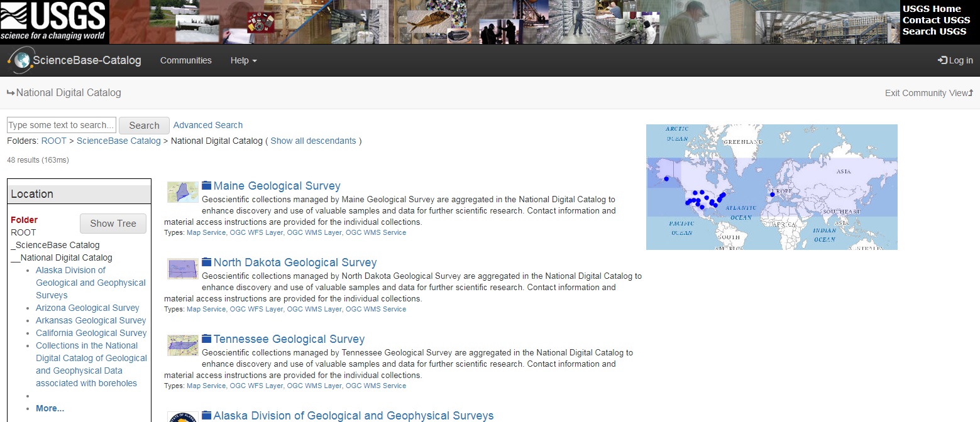Screen dimensions: 980x422
Task: Click Exit Community View link
Action: [928, 93]
